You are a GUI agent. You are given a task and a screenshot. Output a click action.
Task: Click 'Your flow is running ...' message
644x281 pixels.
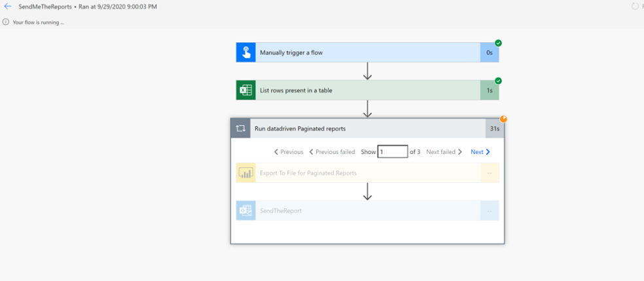click(x=38, y=22)
